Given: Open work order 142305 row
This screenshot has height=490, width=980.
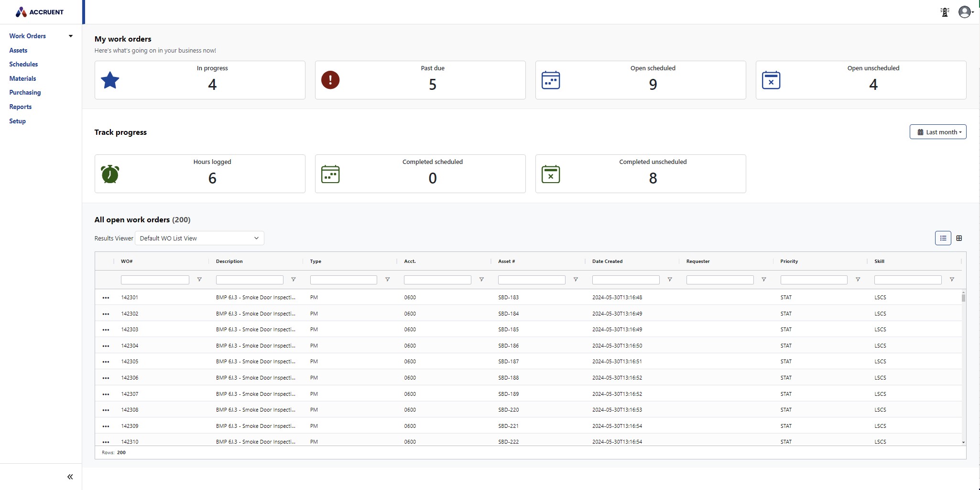Looking at the screenshot, I should pyautogui.click(x=130, y=361).
